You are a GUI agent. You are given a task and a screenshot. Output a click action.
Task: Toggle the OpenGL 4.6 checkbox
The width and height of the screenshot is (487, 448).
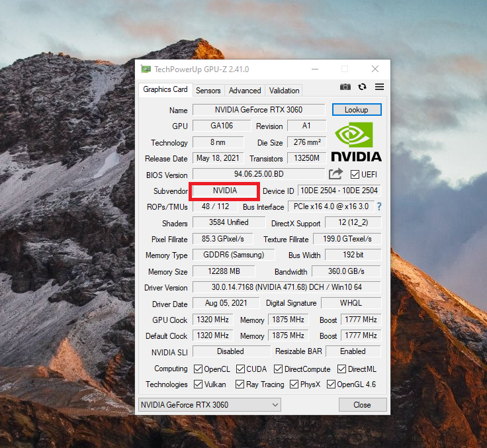tap(331, 384)
